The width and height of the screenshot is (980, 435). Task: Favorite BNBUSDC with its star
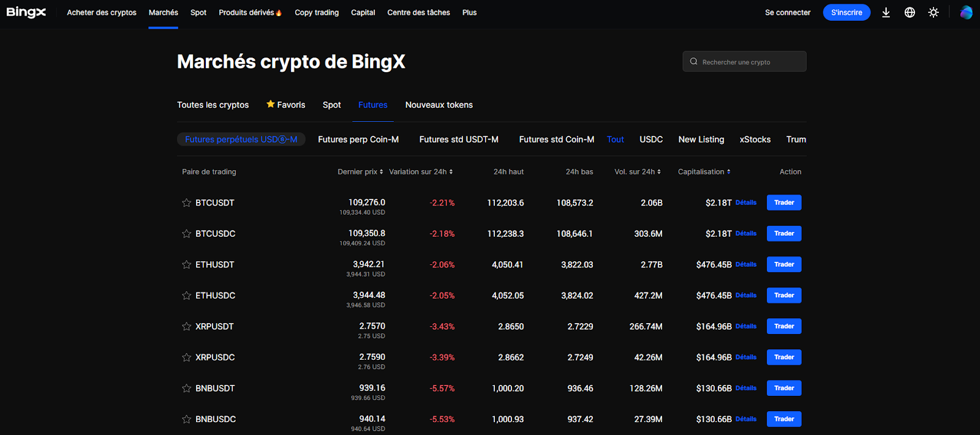(x=187, y=419)
